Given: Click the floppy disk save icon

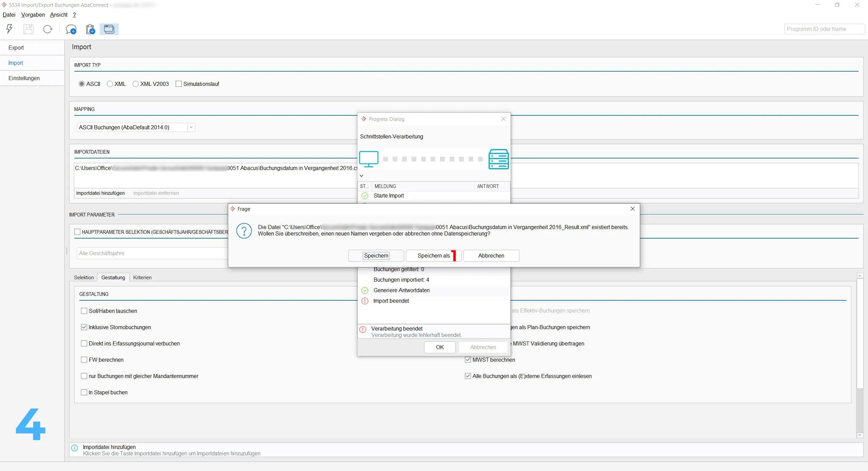Looking at the screenshot, I should coord(28,29).
